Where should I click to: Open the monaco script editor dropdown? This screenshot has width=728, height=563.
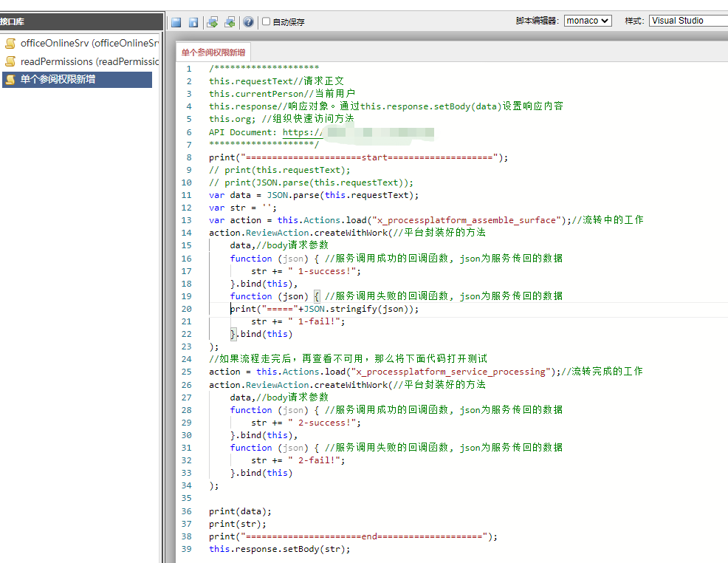(588, 21)
